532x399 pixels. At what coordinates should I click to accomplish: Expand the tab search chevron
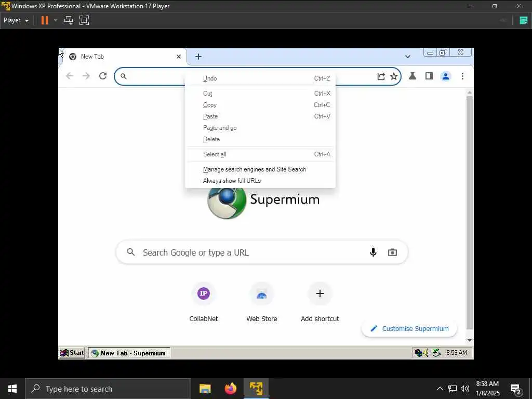[x=408, y=57]
